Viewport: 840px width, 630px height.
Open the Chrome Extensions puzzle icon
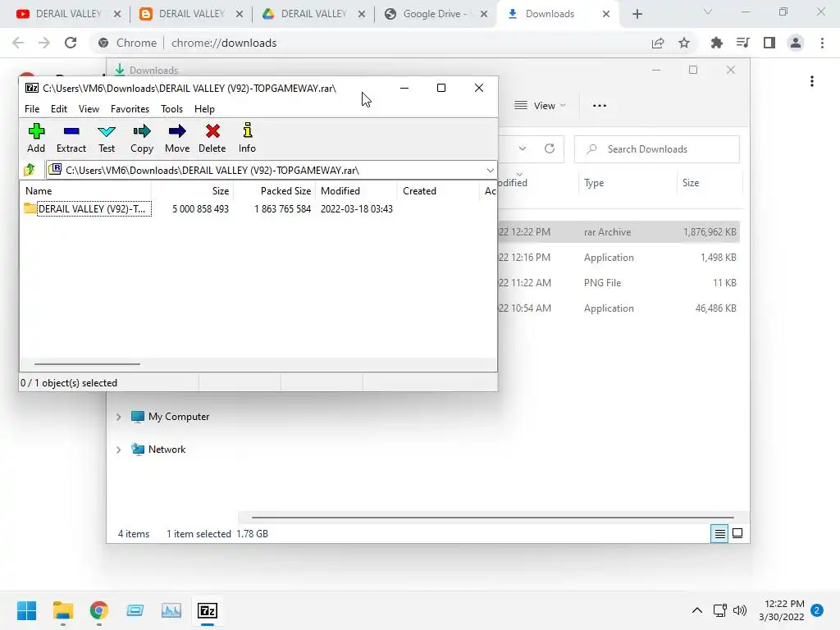(x=716, y=43)
